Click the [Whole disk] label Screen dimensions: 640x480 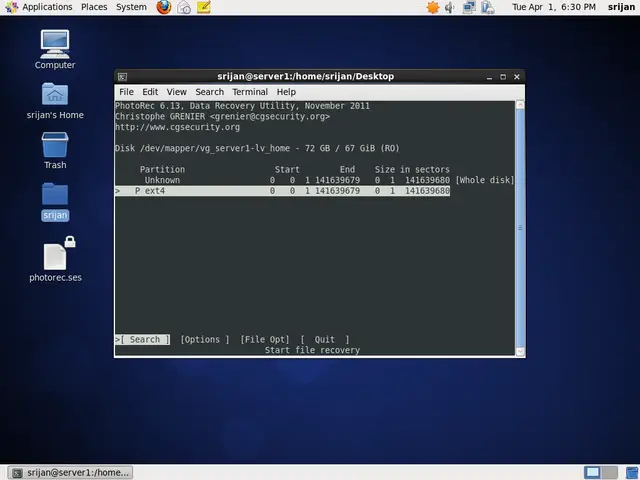(484, 180)
